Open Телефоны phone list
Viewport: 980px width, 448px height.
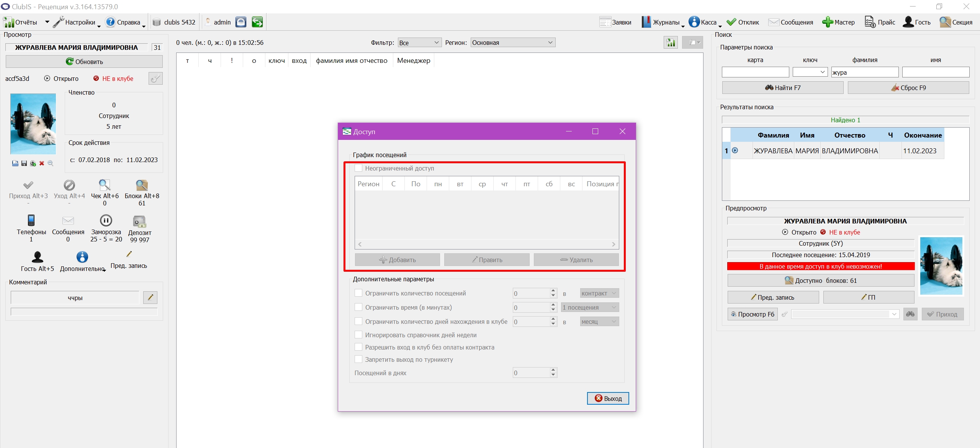[x=31, y=228]
